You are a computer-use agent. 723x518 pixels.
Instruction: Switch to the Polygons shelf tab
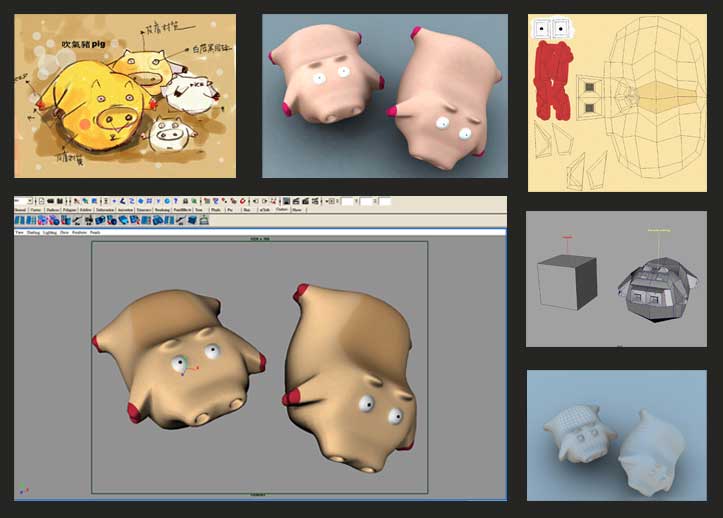69,210
